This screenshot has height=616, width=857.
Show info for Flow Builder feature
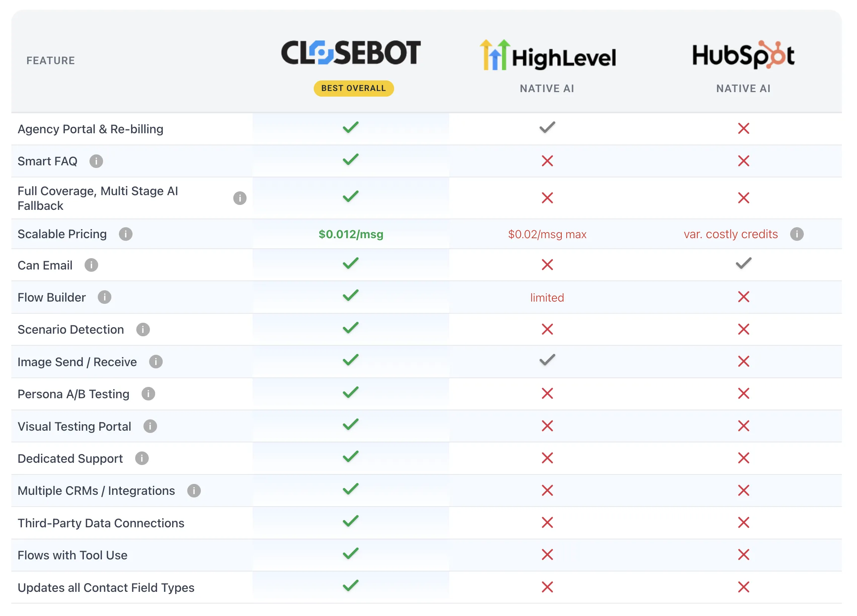(x=104, y=297)
